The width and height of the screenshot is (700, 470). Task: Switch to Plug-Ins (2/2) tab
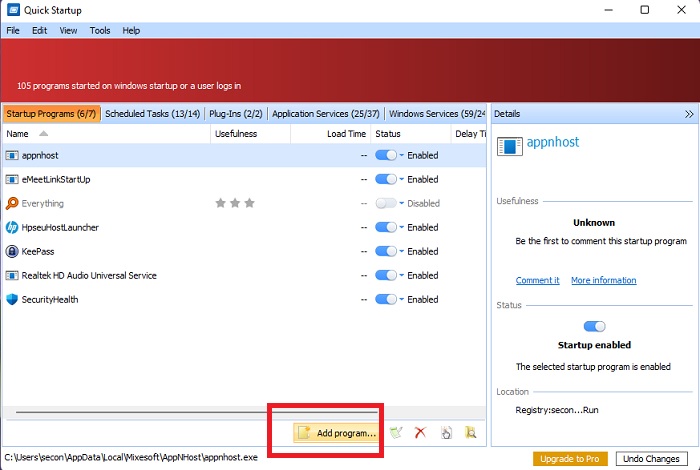point(236,114)
